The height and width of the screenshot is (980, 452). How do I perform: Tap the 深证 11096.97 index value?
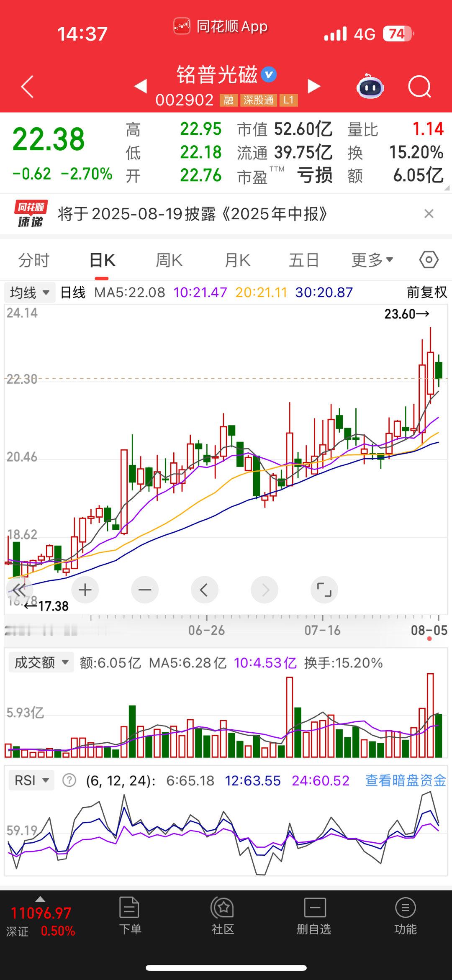(41, 913)
